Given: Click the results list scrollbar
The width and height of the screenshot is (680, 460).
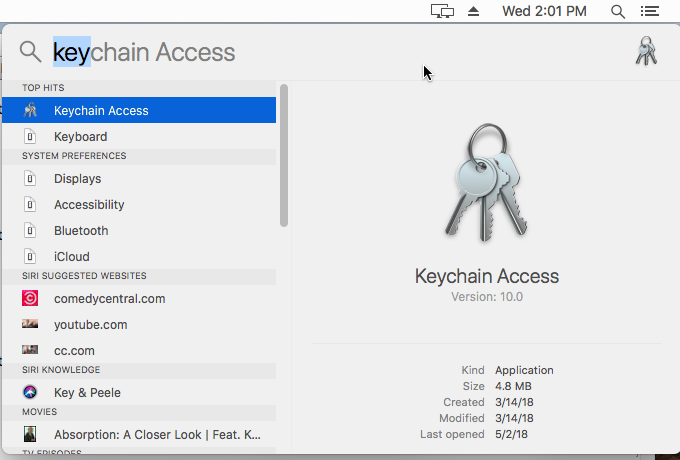Looking at the screenshot, I should click(x=284, y=155).
